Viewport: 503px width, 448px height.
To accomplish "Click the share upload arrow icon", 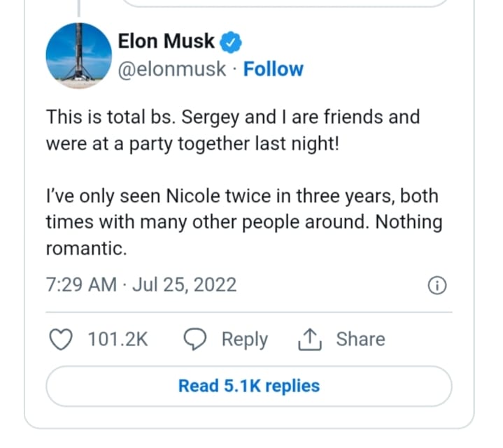I will (309, 340).
